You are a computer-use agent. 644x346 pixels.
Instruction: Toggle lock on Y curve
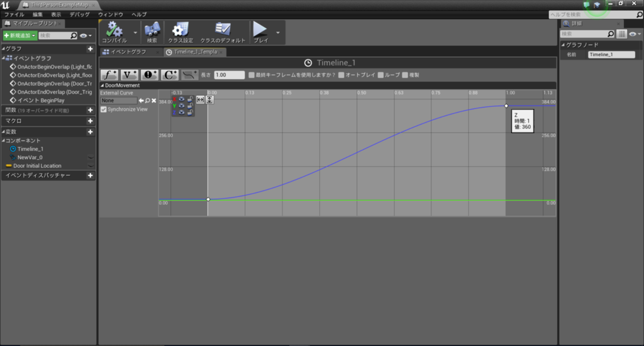tap(190, 106)
